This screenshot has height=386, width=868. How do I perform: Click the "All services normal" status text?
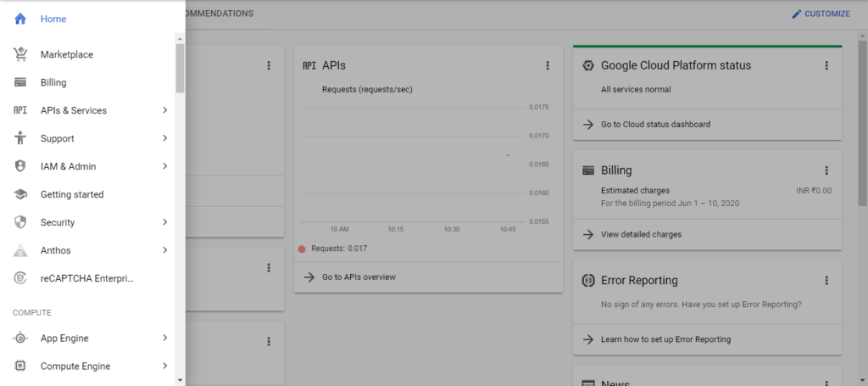coord(636,89)
